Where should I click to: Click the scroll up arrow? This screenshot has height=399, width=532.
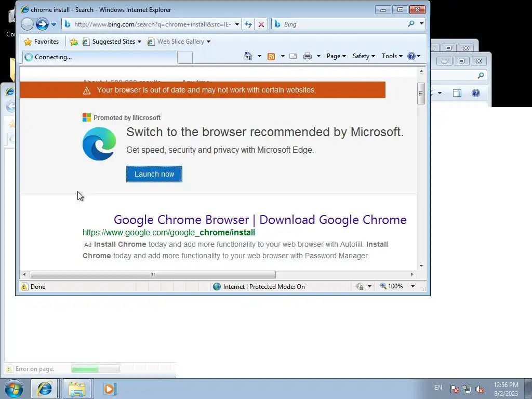tap(421, 71)
